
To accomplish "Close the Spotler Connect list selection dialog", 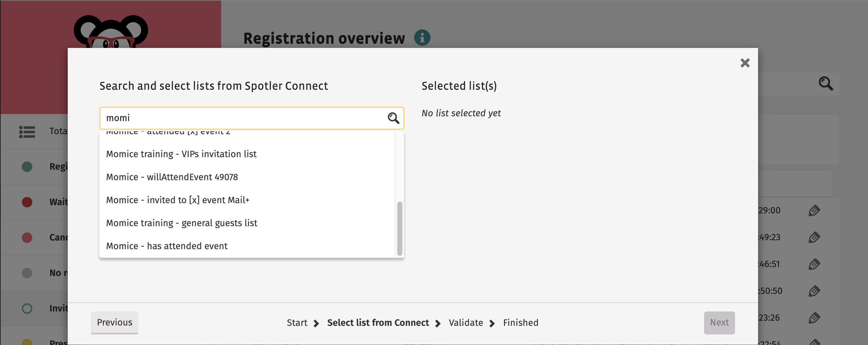I will click(x=745, y=63).
